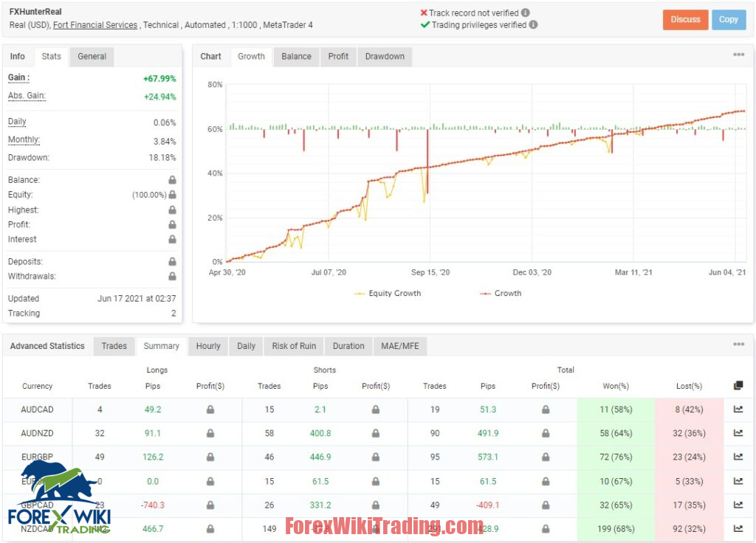Screen dimensions: 756x543
Task: Sort by the Lost(%) column header
Action: [x=689, y=386]
